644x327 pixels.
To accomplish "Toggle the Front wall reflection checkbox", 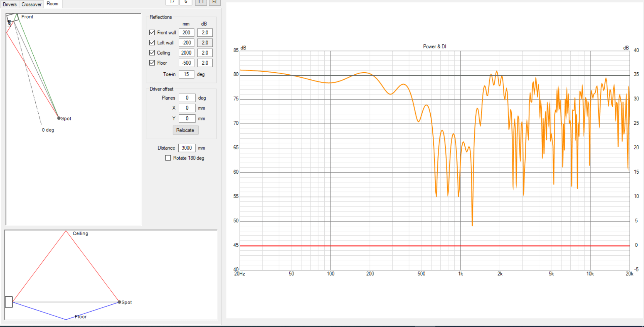I will (152, 33).
